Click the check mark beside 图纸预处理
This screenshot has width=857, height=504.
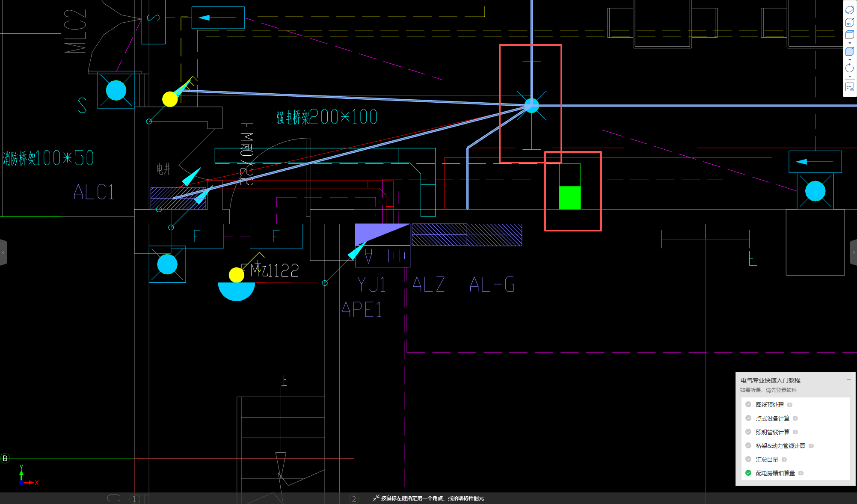click(x=748, y=404)
